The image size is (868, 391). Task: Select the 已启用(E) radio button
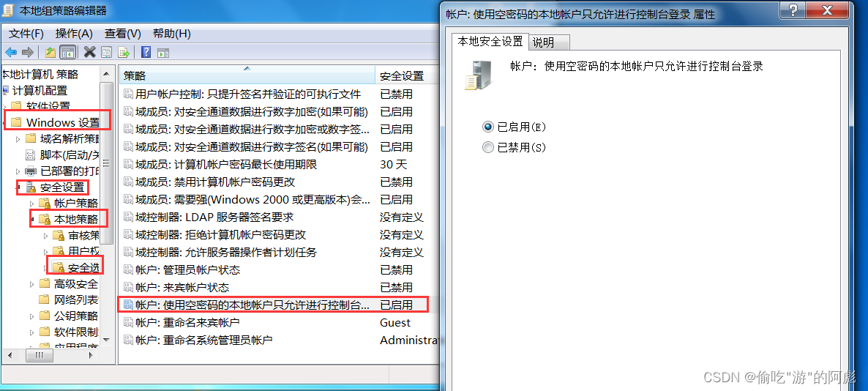pyautogui.click(x=487, y=127)
